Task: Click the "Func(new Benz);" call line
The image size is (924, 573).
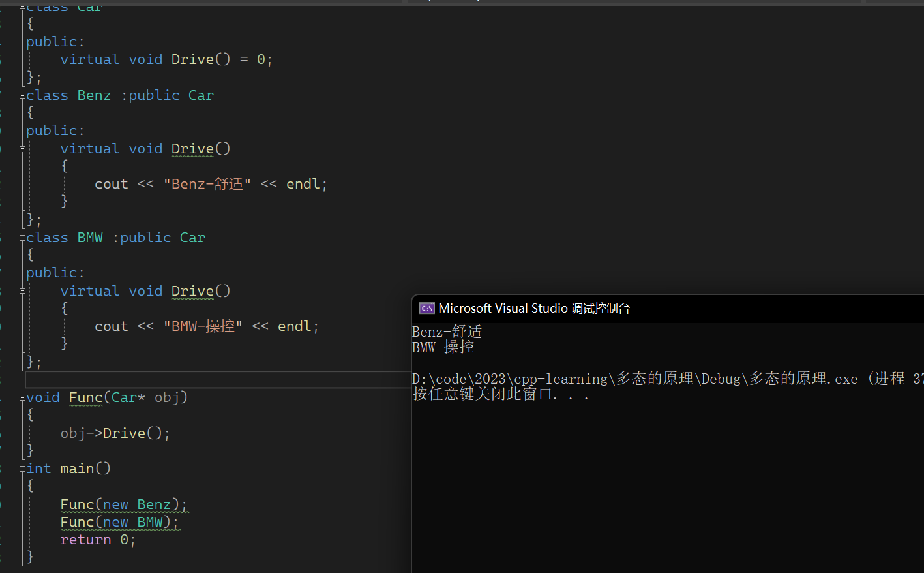Action: tap(124, 504)
